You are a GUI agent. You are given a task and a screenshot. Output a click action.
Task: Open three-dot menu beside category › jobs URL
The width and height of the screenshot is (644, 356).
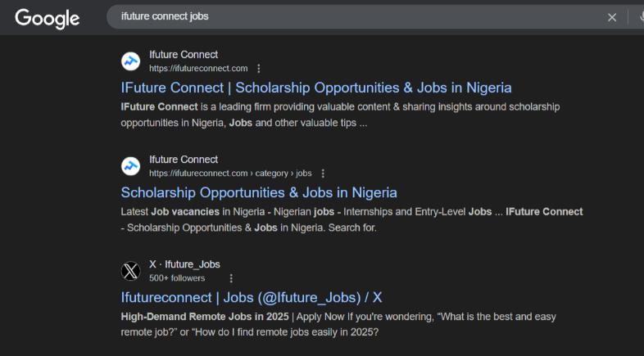(x=323, y=173)
